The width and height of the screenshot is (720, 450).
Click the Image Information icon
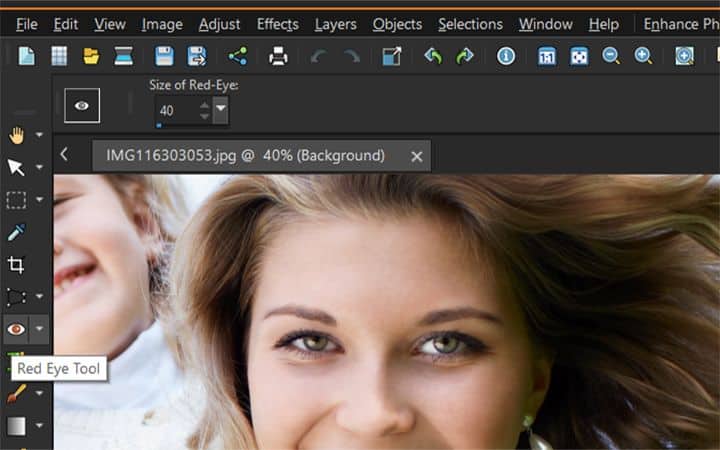[506, 56]
